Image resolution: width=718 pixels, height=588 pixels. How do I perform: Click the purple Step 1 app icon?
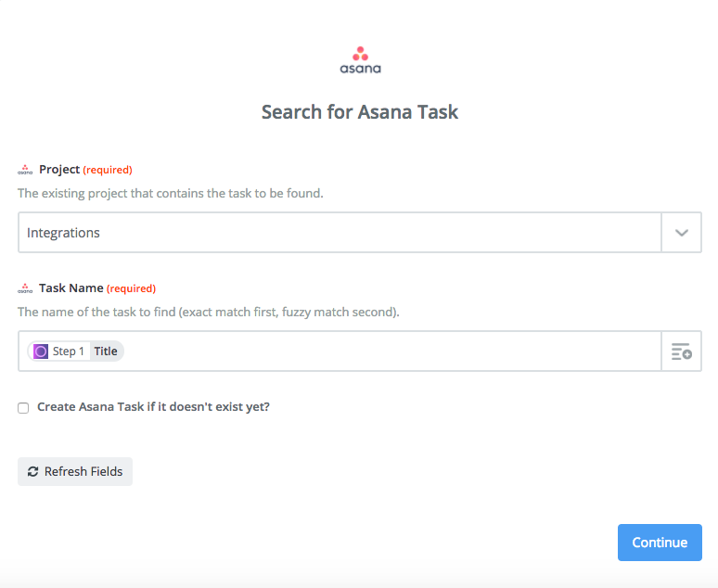coord(41,352)
